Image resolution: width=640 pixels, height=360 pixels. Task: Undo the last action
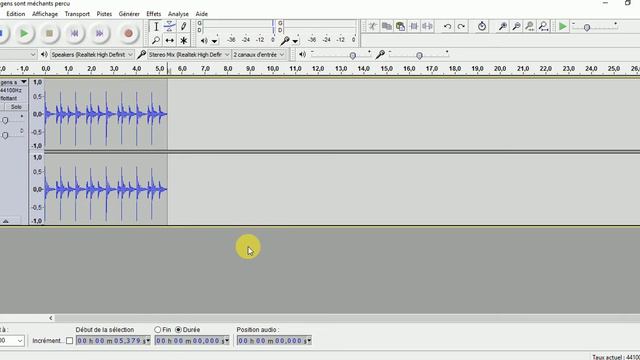pos(447,27)
